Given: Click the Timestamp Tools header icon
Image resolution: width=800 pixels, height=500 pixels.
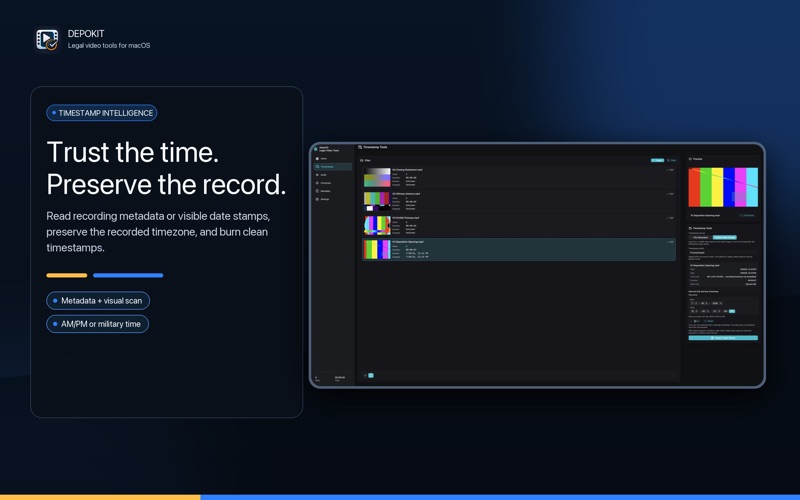Looking at the screenshot, I should (x=360, y=147).
